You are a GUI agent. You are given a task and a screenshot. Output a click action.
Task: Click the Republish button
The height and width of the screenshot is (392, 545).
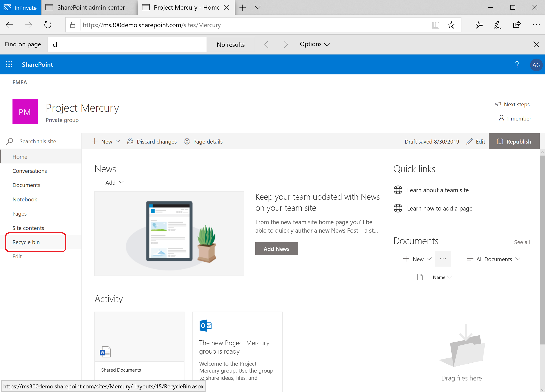[x=514, y=141]
